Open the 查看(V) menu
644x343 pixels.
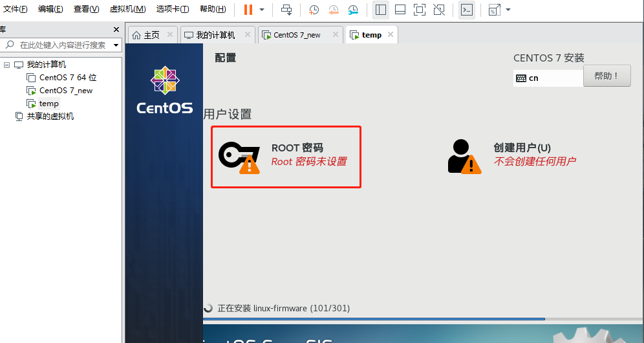point(86,9)
